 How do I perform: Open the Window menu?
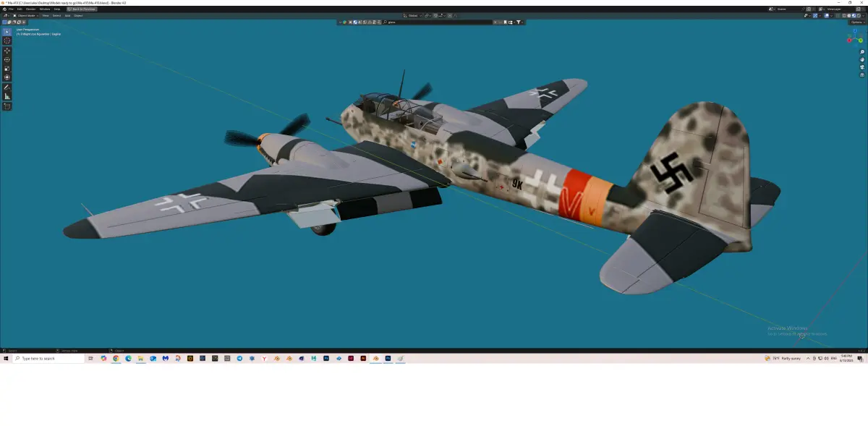point(44,9)
